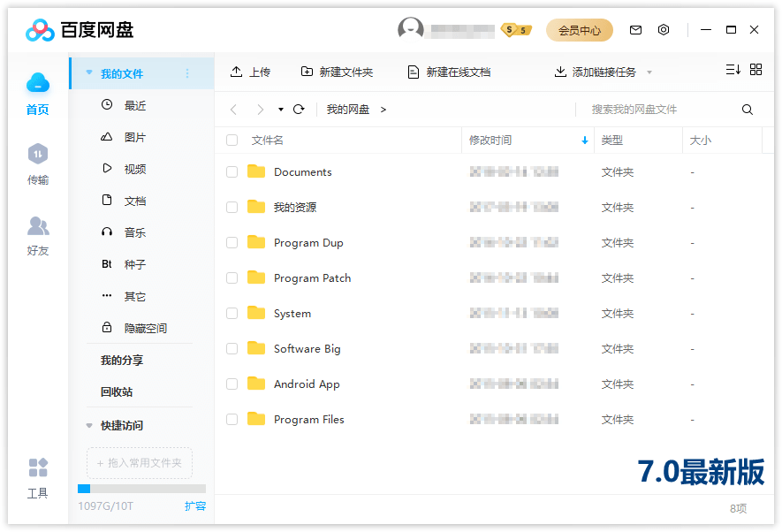Open the mail notification icon
This screenshot has height=532, width=782.
tap(635, 29)
